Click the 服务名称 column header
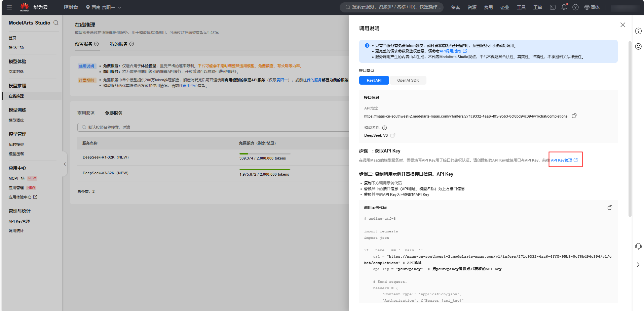This screenshot has height=311, width=644. click(x=90, y=143)
